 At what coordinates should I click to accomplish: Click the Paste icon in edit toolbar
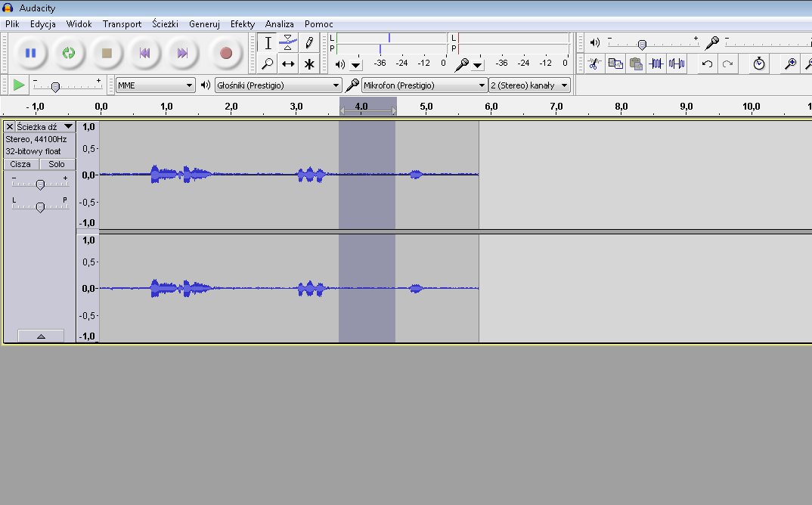pyautogui.click(x=636, y=64)
